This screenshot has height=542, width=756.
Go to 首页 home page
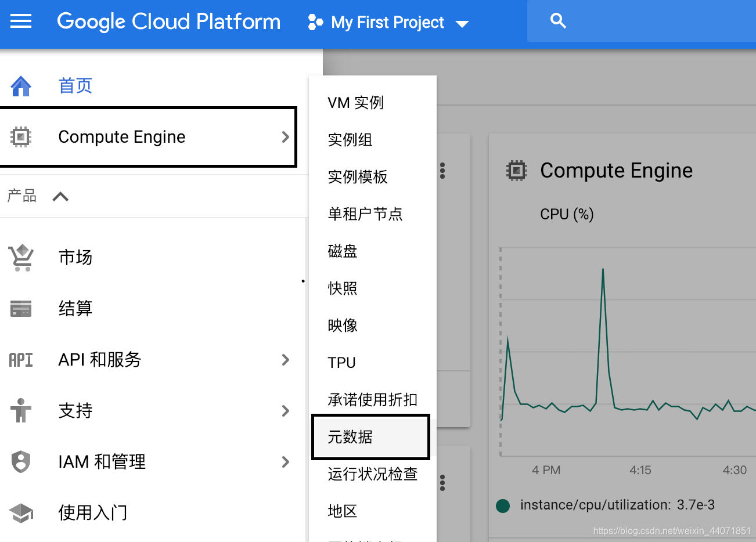click(x=75, y=86)
